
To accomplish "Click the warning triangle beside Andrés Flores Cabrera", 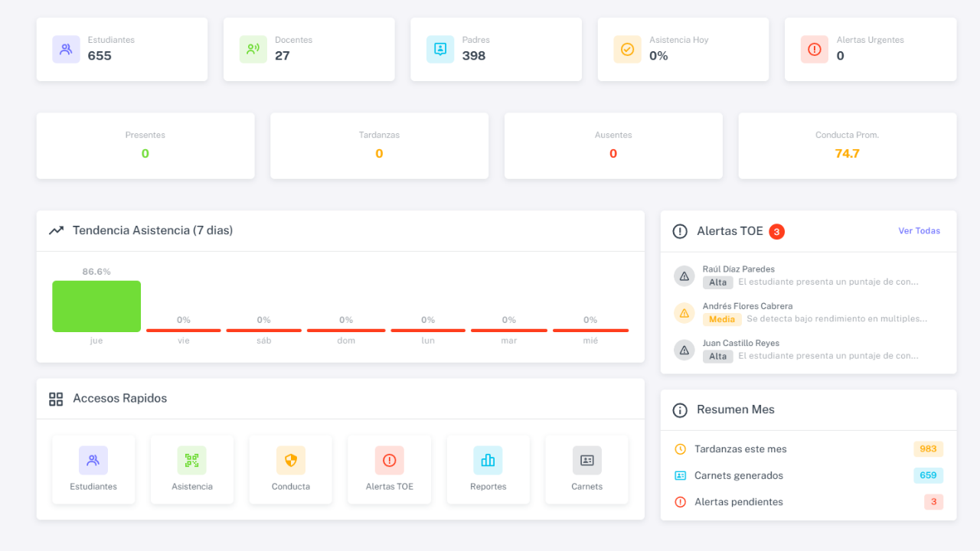I will (x=684, y=312).
